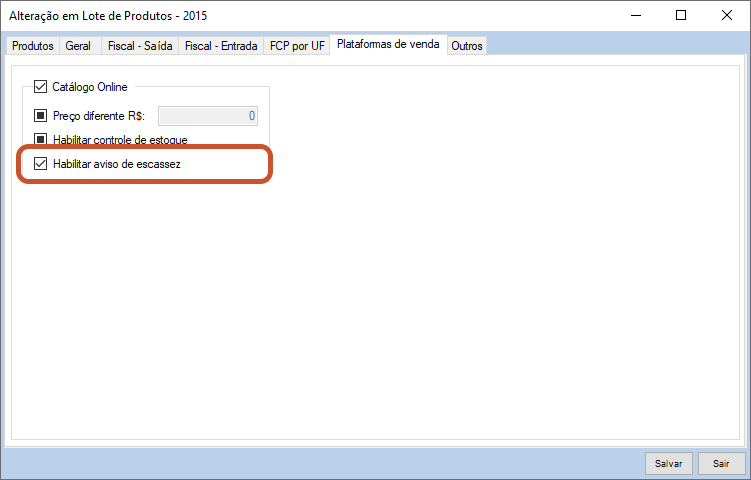The width and height of the screenshot is (751, 480).
Task: Minimize the Alteração em Lote window
Action: (x=636, y=16)
